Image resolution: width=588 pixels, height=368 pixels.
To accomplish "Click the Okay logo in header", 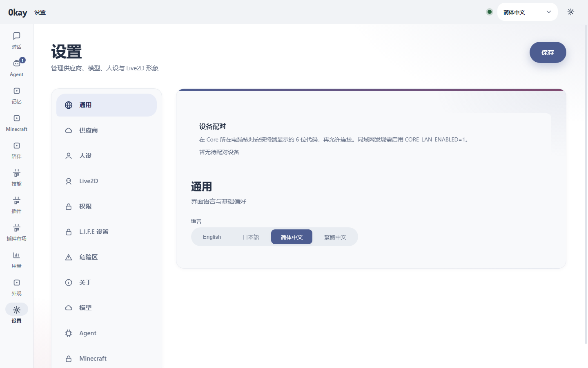I will (18, 12).
